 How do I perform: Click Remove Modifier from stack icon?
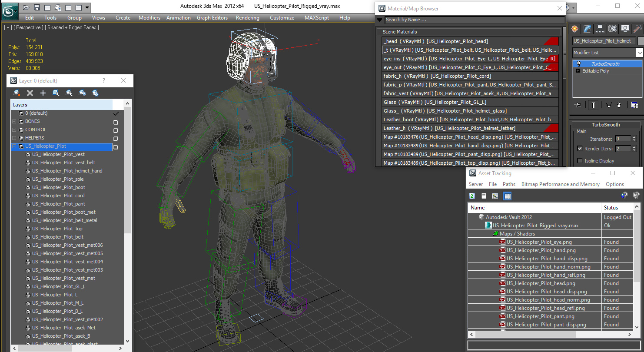pyautogui.click(x=619, y=105)
